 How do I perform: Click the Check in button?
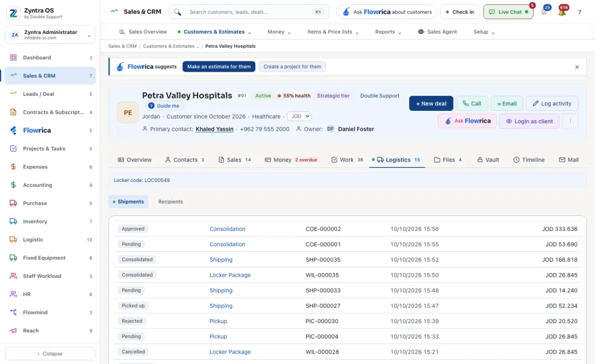pos(459,12)
